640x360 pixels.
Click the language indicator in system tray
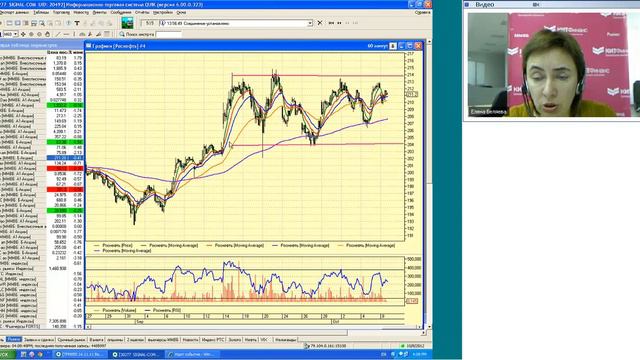(384, 354)
